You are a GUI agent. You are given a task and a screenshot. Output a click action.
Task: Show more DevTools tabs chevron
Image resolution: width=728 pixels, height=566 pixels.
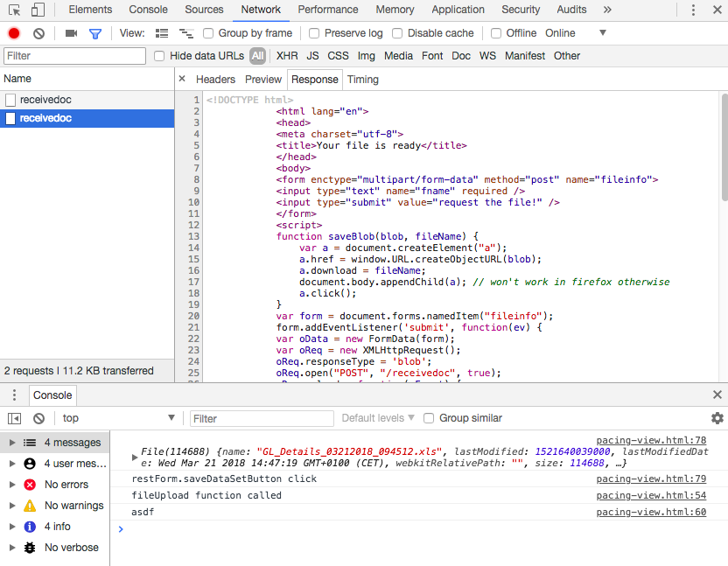coord(607,10)
